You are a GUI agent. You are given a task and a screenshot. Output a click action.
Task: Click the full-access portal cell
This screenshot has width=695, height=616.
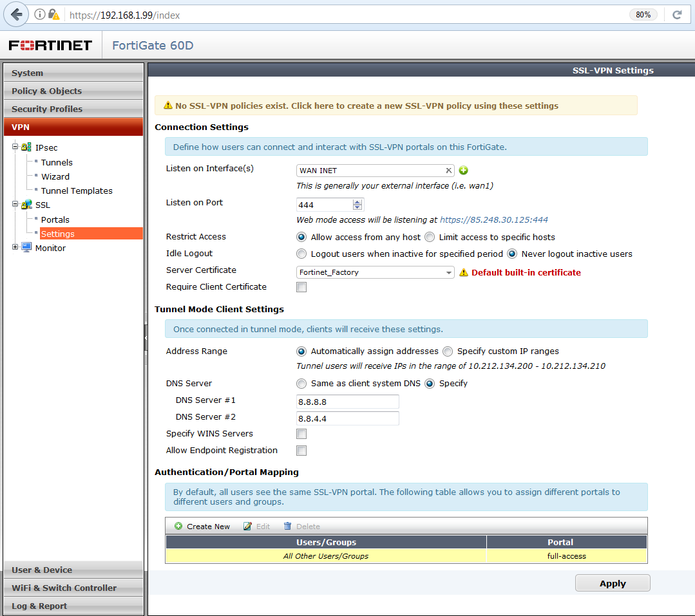point(566,555)
